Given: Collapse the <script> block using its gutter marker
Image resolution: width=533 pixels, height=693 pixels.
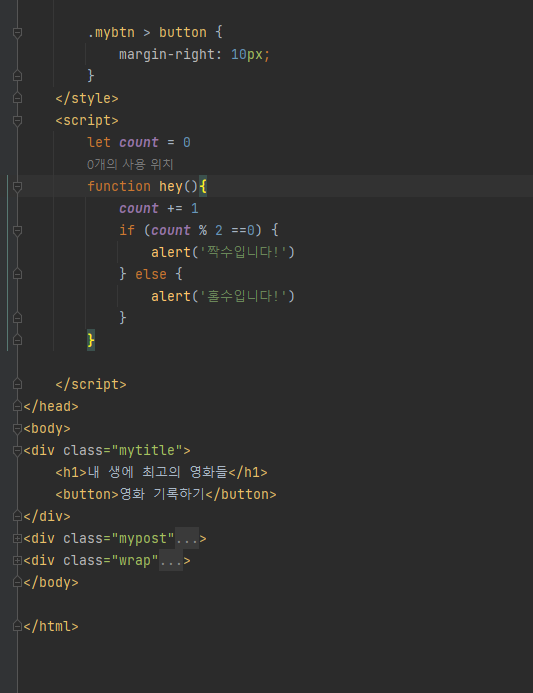Looking at the screenshot, I should 17,120.
